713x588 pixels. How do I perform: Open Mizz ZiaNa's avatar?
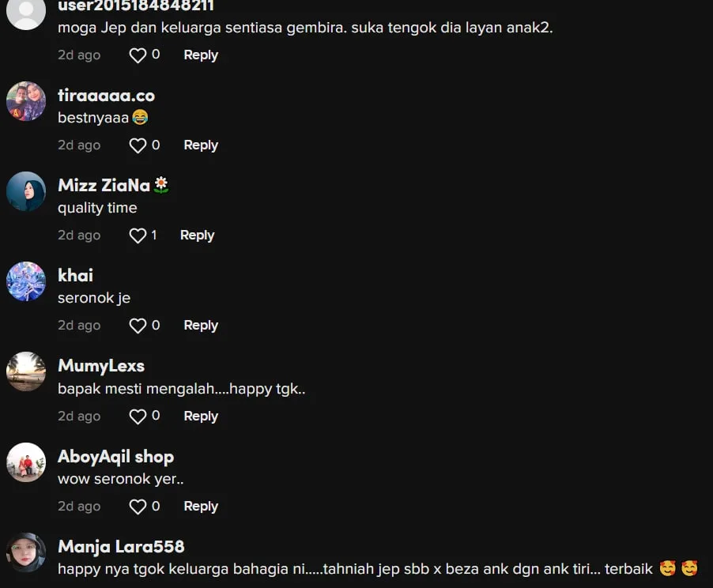(26, 191)
